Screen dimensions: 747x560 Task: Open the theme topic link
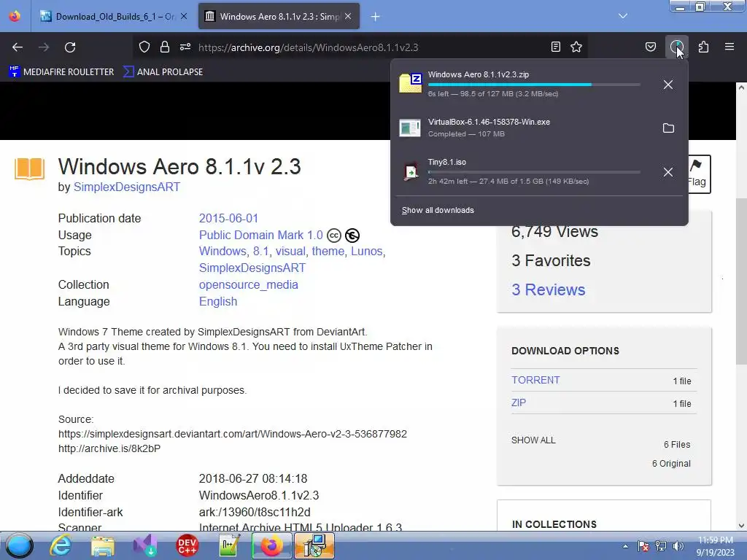[328, 251]
